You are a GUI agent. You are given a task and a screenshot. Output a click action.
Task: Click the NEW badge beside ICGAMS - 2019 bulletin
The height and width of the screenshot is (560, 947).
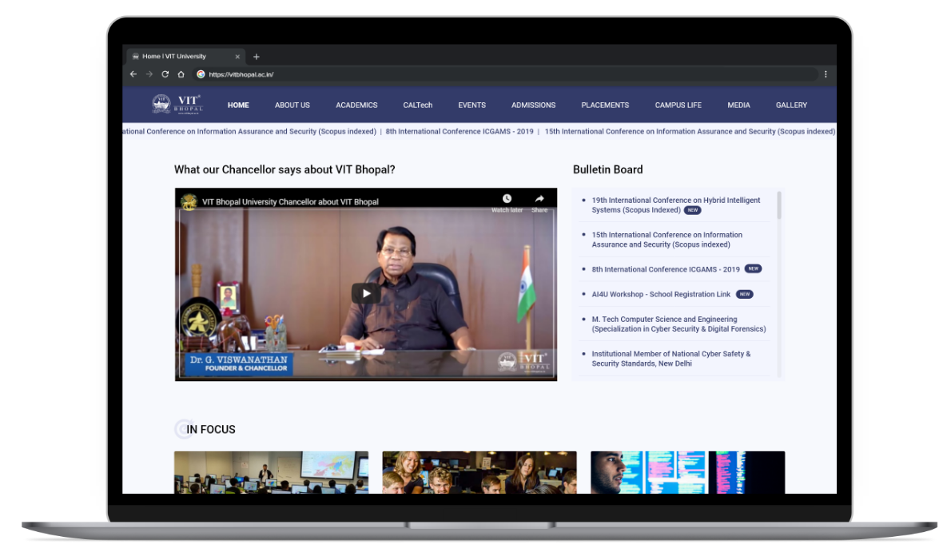coord(753,268)
